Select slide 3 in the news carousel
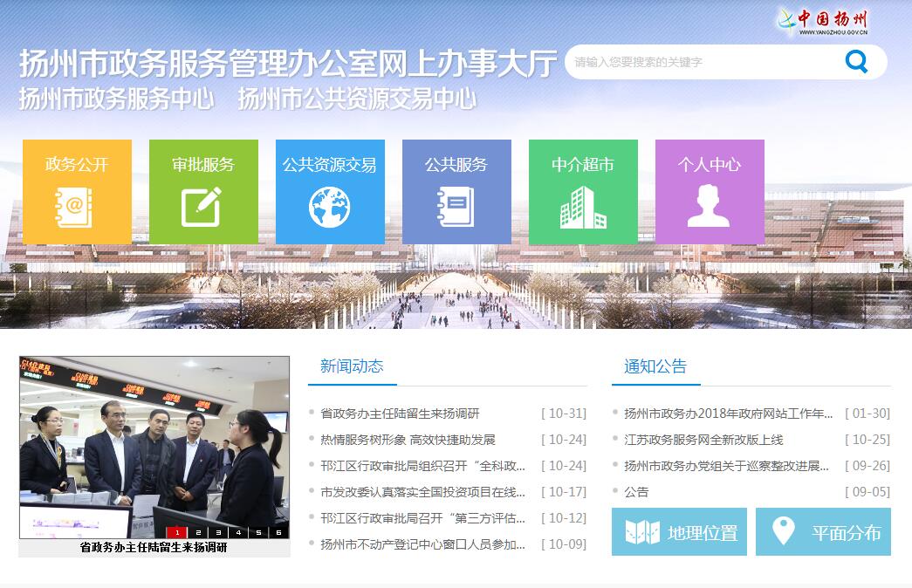The height and width of the screenshot is (588, 912). (218, 532)
